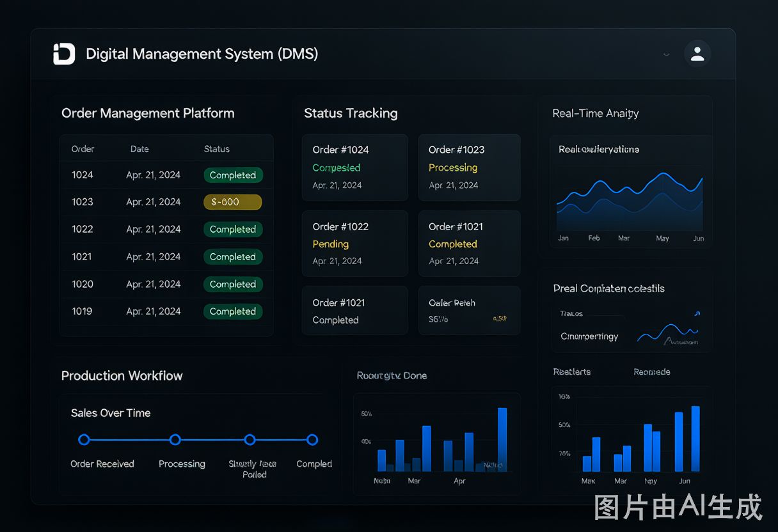778x532 pixels.
Task: Click yellow Pending status text in Order #1022 card
Action: [x=331, y=244]
